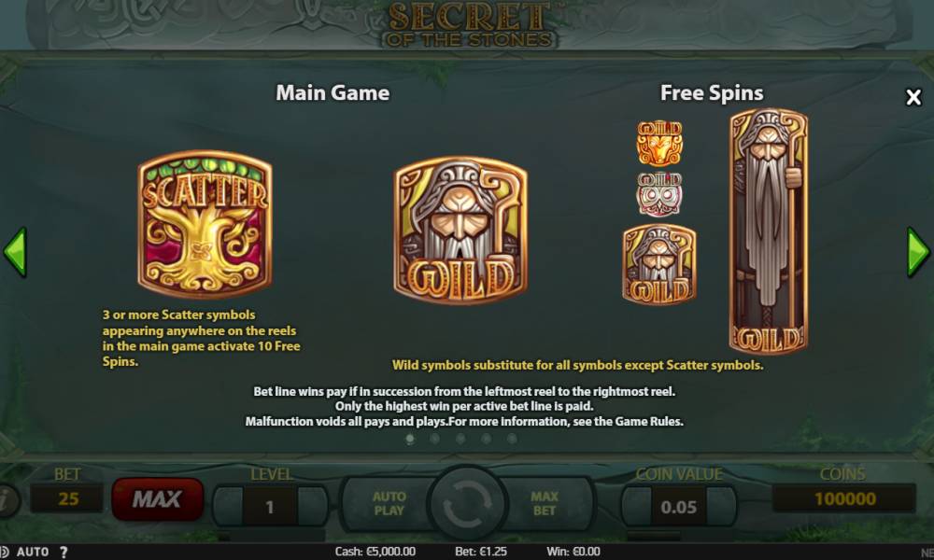Open help via the question mark icon
This screenshot has width=934, height=560.
pyautogui.click(x=64, y=553)
